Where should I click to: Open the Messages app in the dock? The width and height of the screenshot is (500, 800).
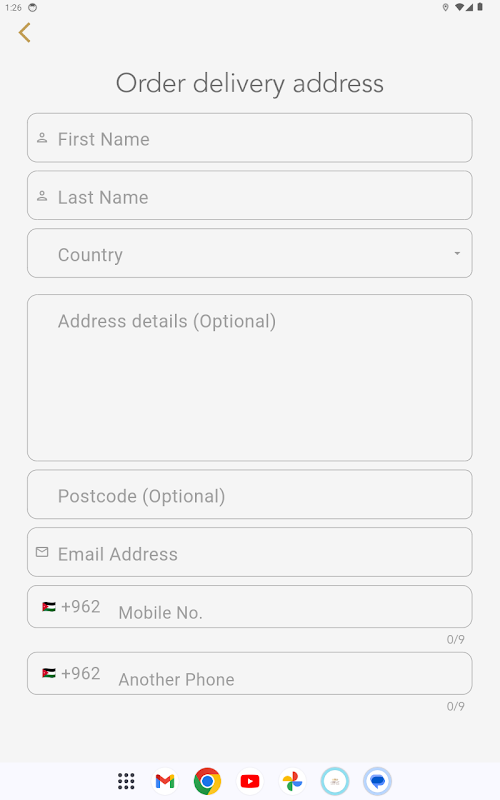tap(378, 781)
